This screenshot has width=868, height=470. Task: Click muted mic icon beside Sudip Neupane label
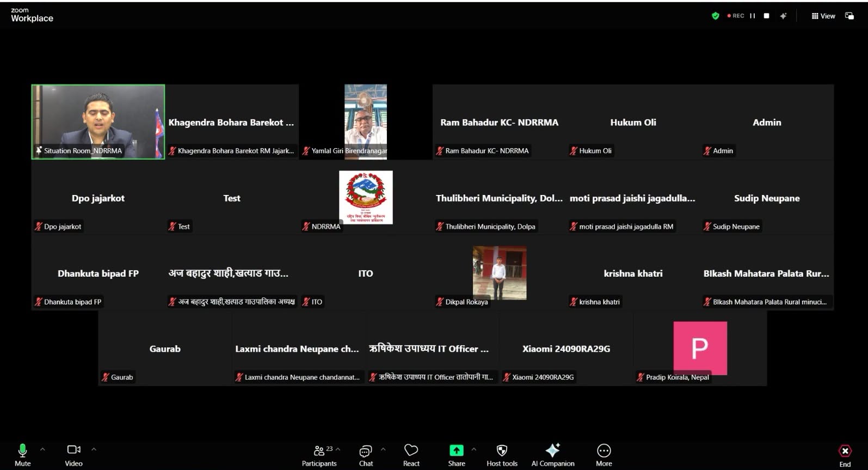tap(707, 227)
